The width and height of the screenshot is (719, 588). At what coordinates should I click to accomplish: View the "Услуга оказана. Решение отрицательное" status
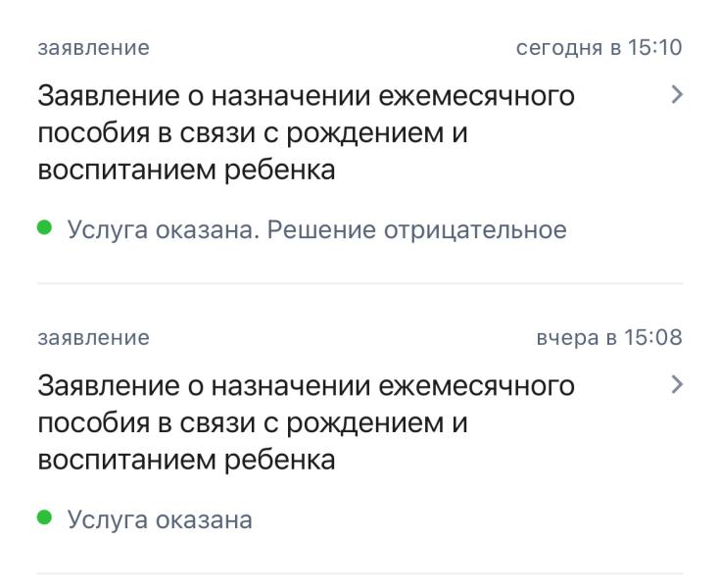pos(316,230)
